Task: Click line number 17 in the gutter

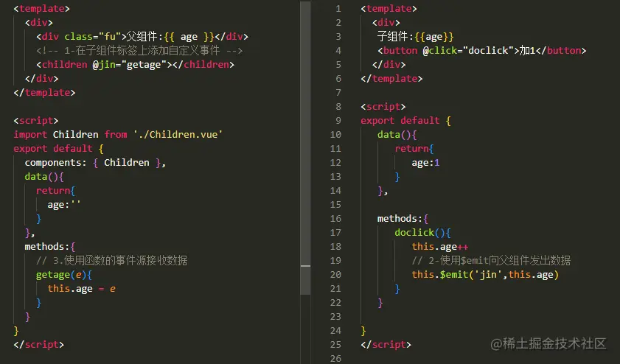Action: coord(335,233)
